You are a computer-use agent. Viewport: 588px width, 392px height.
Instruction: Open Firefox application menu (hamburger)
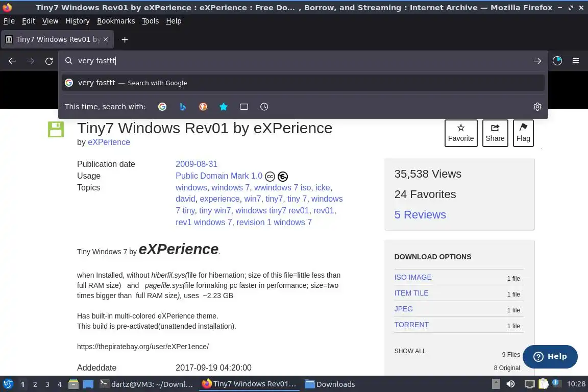click(x=576, y=61)
